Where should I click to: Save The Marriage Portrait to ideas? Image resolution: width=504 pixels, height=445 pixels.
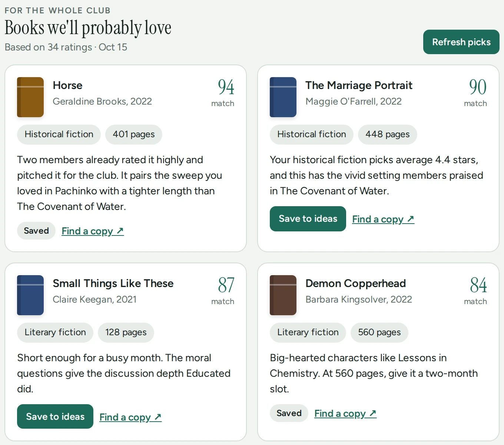308,219
